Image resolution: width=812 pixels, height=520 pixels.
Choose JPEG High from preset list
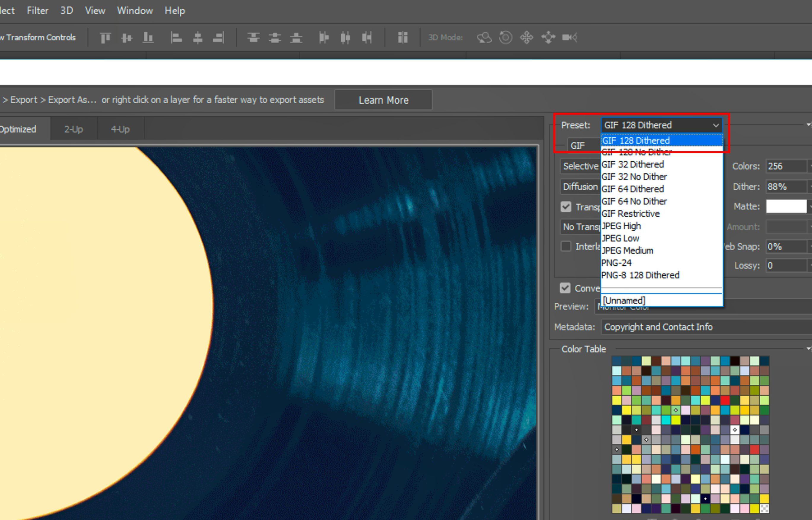click(x=621, y=226)
